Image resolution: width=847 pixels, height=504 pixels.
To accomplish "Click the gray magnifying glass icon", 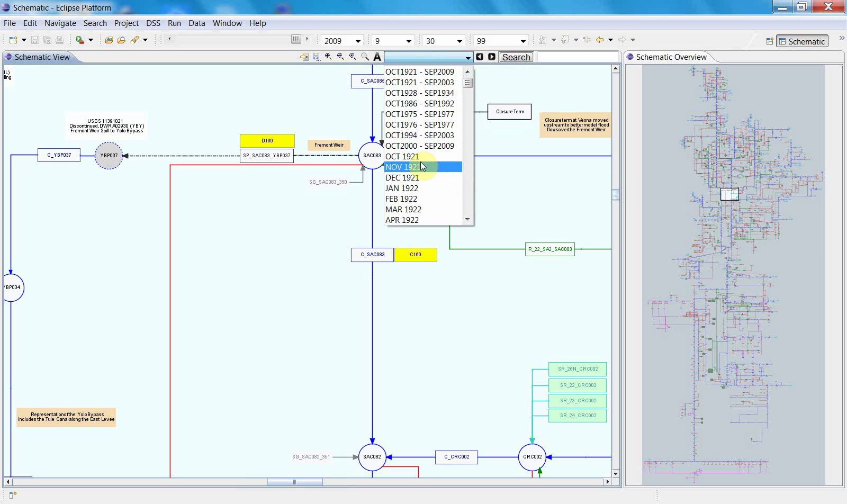I will coord(365,57).
